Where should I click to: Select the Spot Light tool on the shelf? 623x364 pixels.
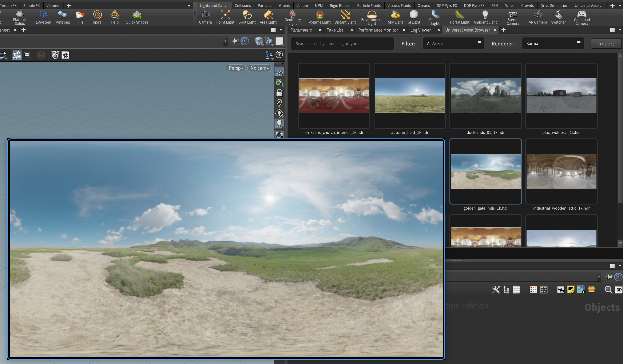pos(247,17)
